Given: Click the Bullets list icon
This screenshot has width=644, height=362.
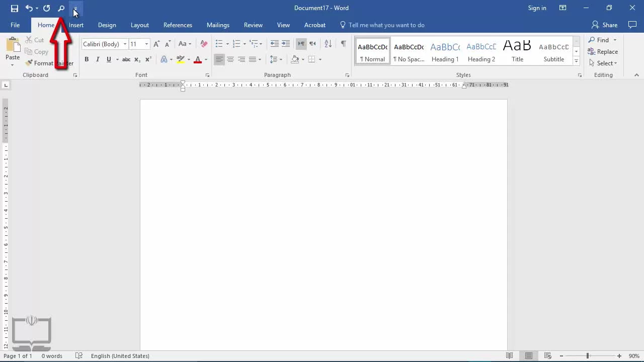Looking at the screenshot, I should 219,44.
